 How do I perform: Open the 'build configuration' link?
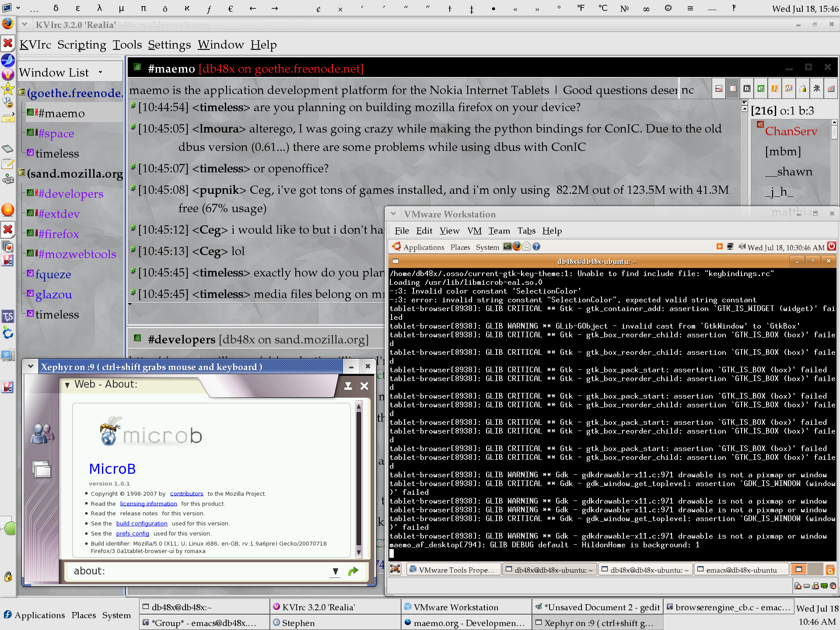coord(142,523)
